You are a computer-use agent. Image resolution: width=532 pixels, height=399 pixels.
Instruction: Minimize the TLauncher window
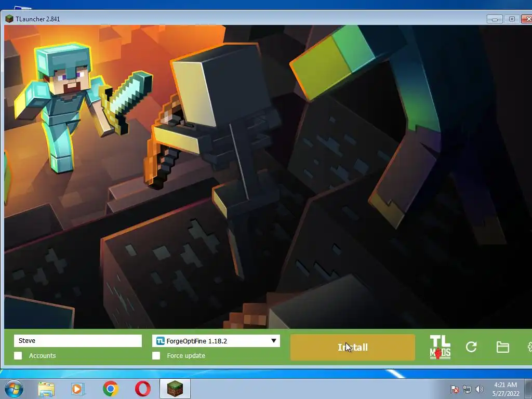pos(495,19)
